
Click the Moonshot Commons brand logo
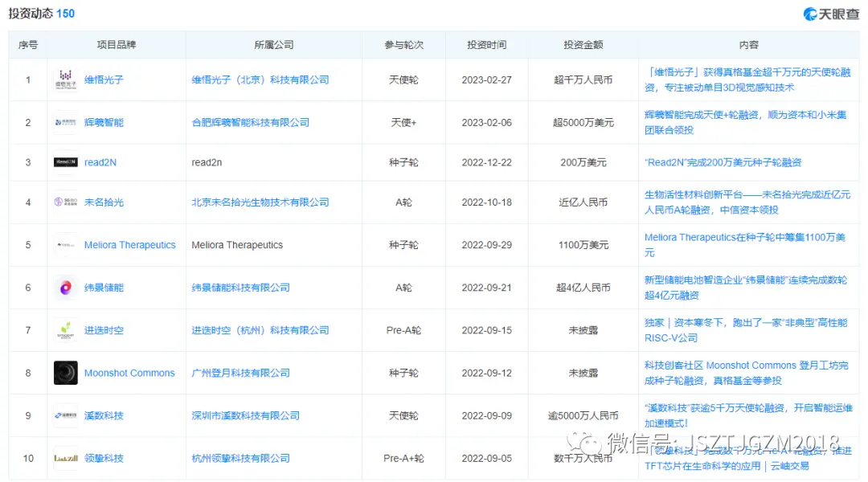pyautogui.click(x=65, y=373)
